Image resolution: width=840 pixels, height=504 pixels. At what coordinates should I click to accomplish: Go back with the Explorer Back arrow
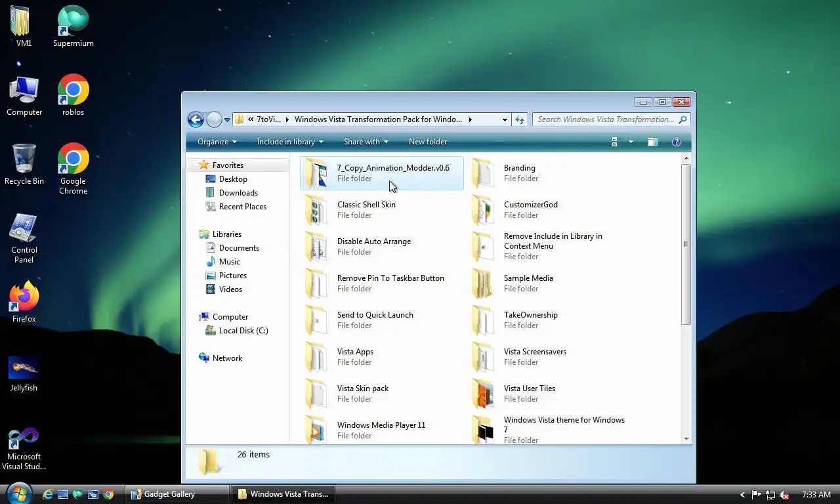coord(196,119)
